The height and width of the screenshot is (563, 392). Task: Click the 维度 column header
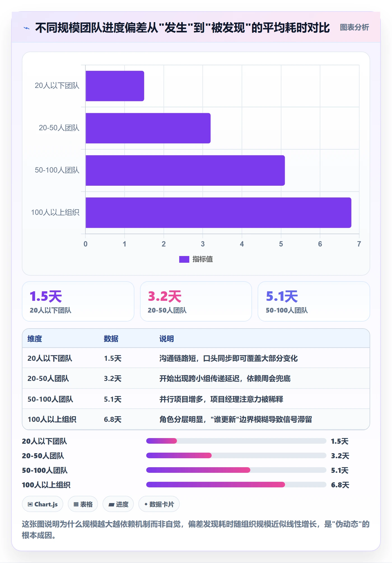click(x=35, y=339)
